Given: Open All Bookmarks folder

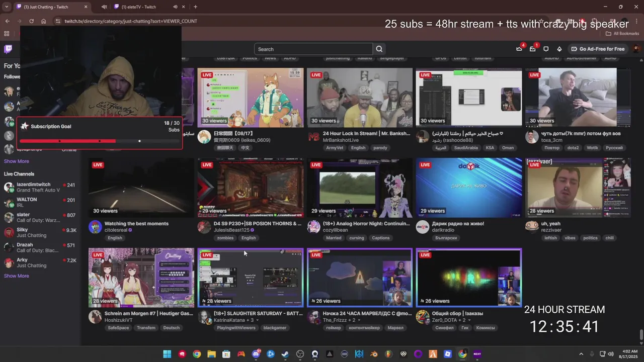Looking at the screenshot, I should (622, 34).
